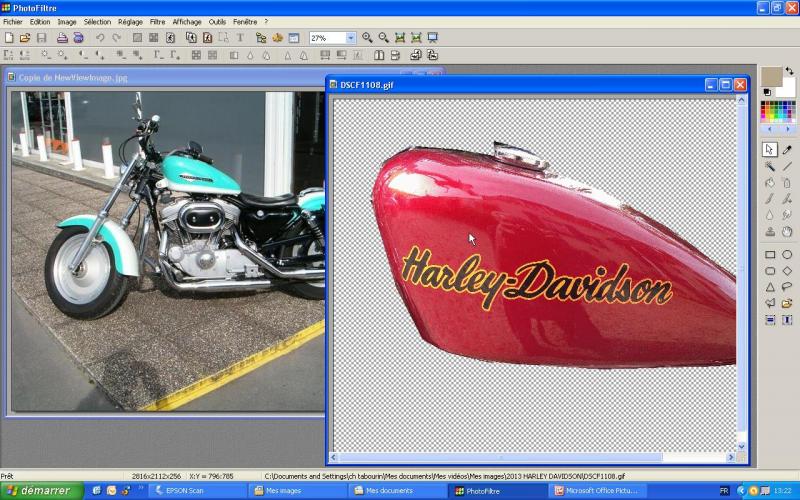Load a selection shape with the folder tool
The width and height of the screenshot is (800, 500).
787,304
